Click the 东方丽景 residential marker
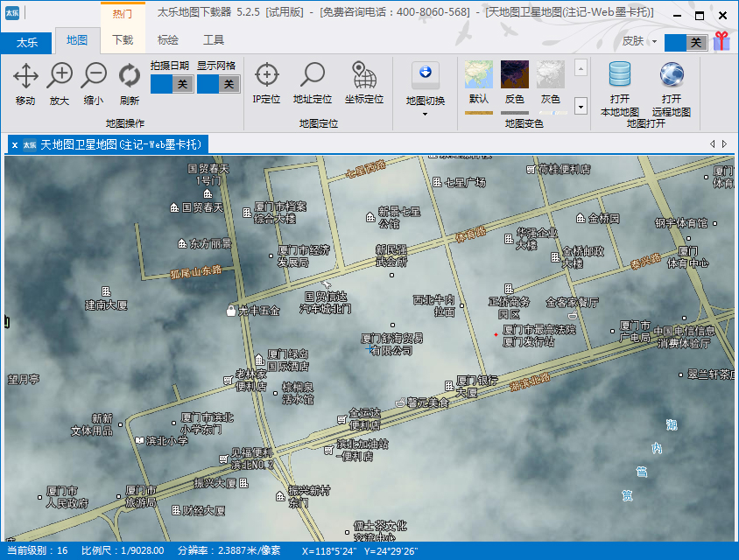This screenshot has width=739, height=560. point(182,243)
